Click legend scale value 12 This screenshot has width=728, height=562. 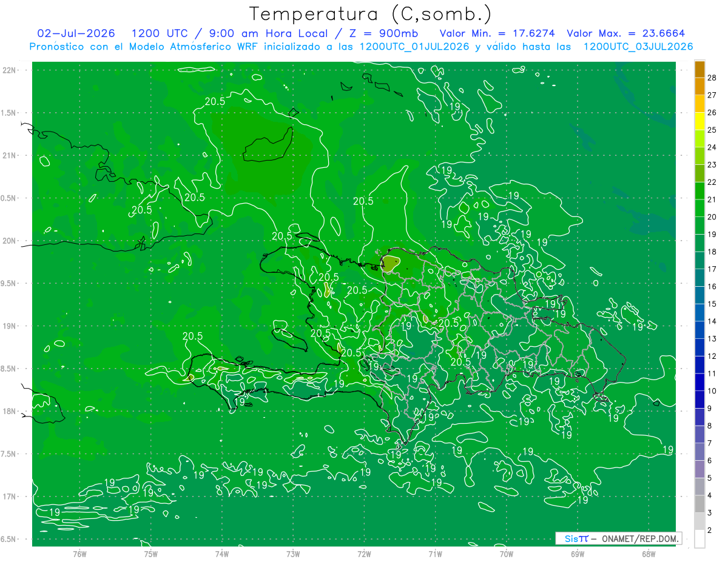click(x=712, y=356)
